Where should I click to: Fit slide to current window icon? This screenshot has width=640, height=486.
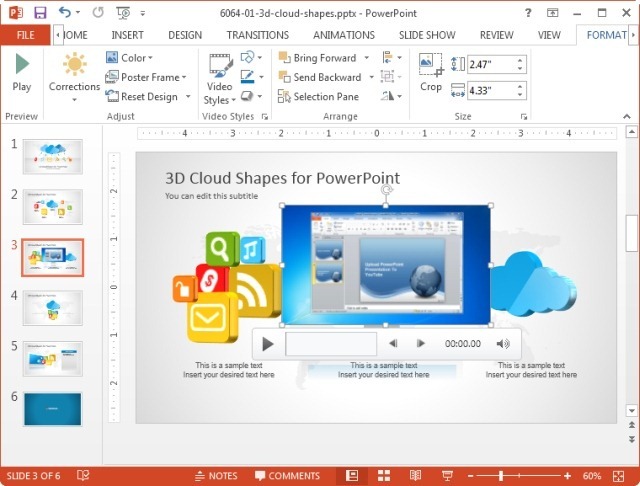[618, 476]
